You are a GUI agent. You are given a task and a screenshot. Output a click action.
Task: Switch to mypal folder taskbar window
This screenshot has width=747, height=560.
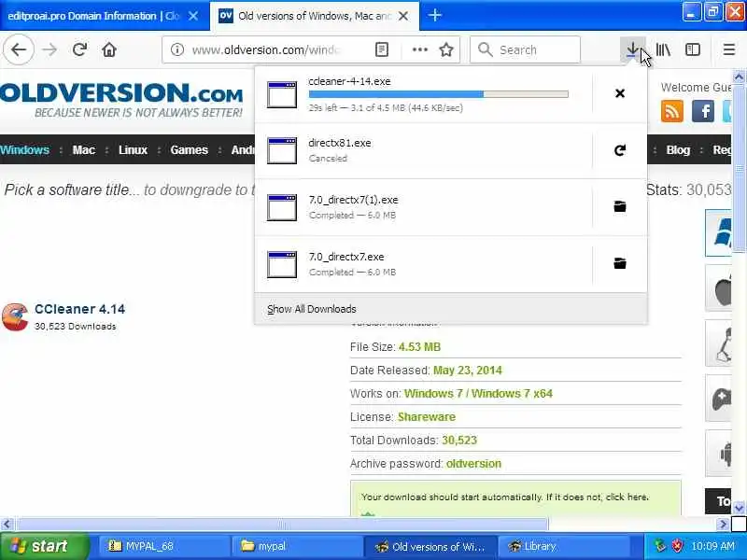pos(297,546)
